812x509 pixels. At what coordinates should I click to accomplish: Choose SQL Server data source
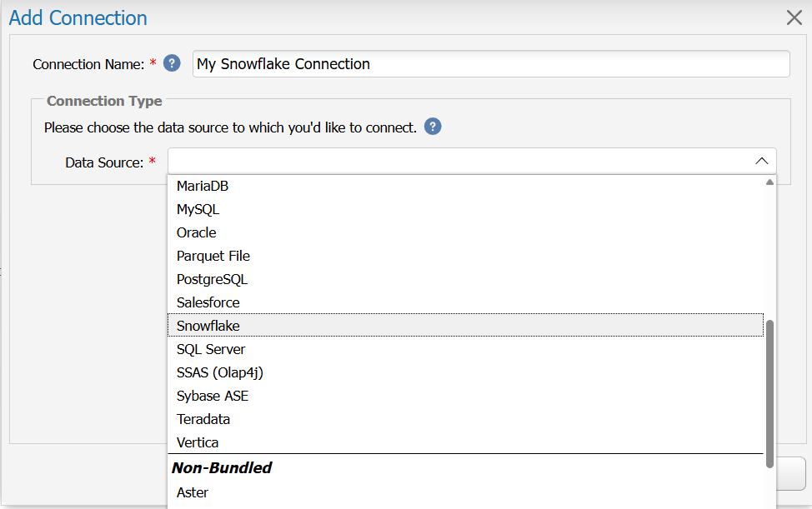[465, 349]
